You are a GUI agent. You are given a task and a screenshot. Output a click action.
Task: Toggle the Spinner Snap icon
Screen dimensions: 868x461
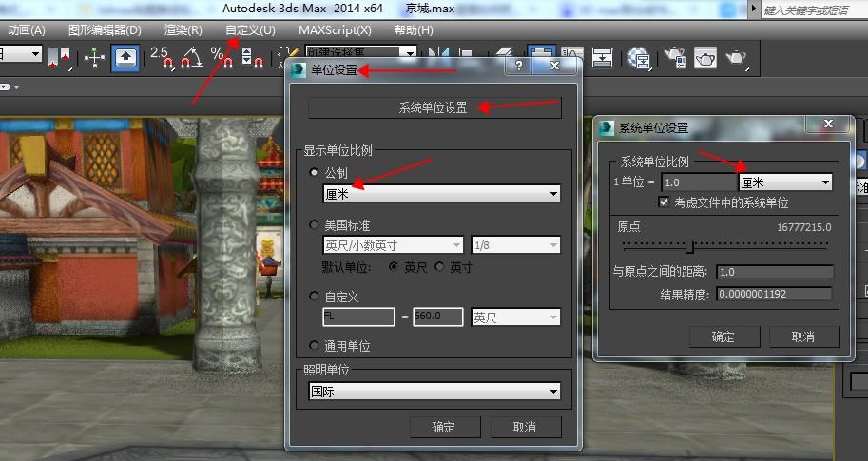pos(252,58)
